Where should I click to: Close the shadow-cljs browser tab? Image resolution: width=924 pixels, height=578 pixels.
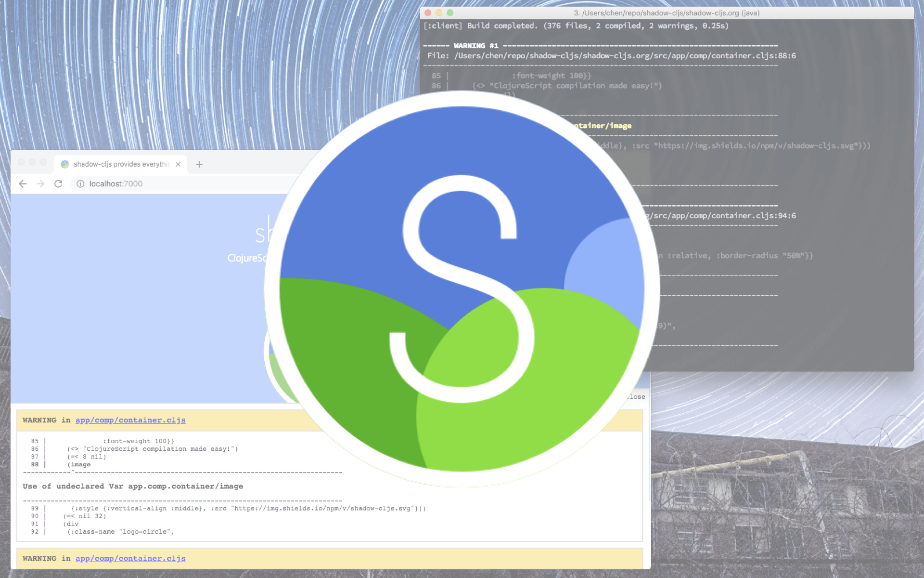[178, 164]
